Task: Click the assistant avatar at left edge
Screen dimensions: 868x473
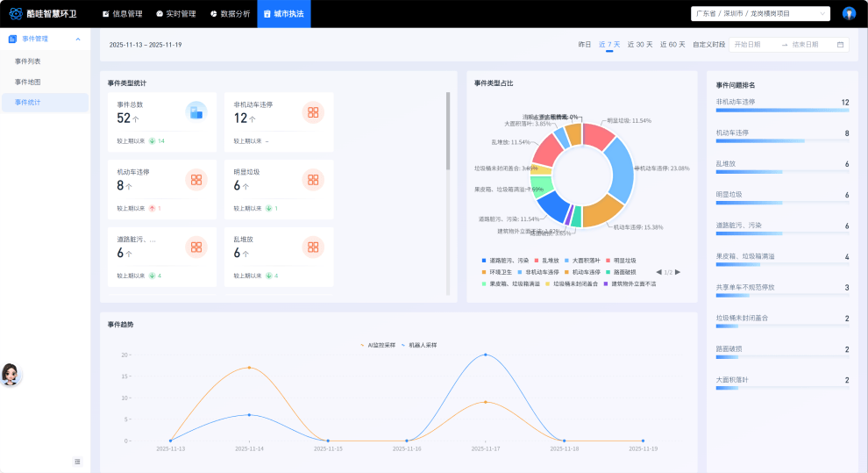Action: tap(11, 375)
